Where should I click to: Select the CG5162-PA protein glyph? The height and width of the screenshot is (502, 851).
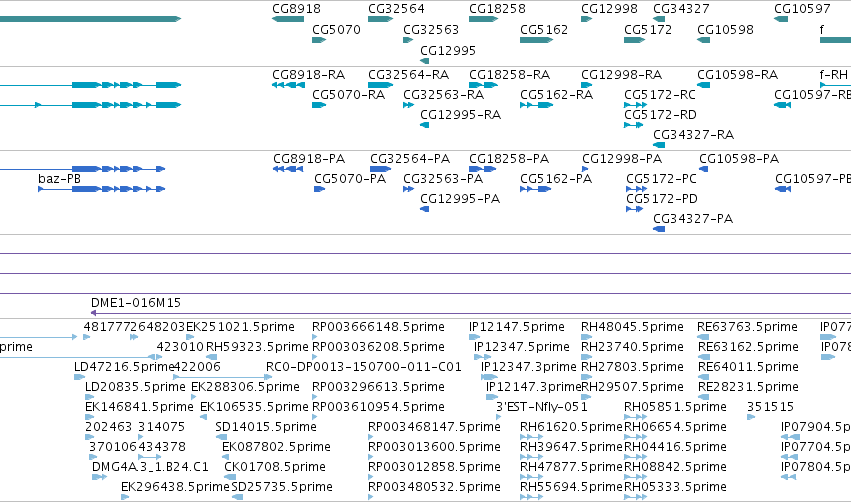(535, 189)
